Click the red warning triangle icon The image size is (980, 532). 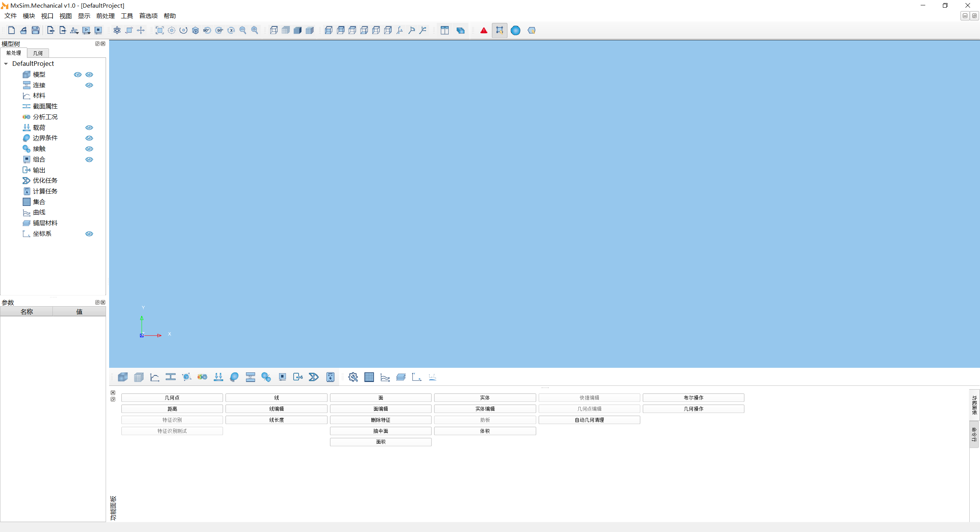pyautogui.click(x=484, y=30)
